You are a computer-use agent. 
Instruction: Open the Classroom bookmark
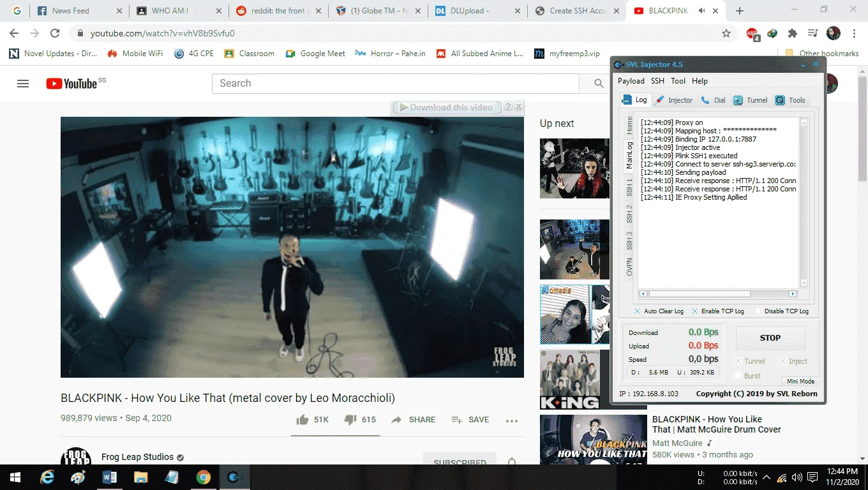pos(250,54)
